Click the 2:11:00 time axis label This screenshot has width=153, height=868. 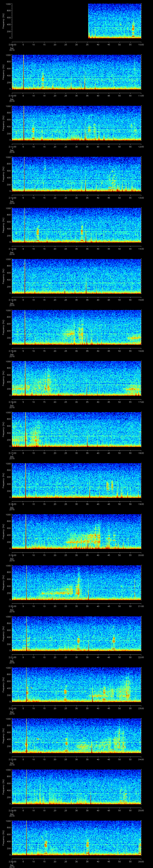(x=12, y=147)
